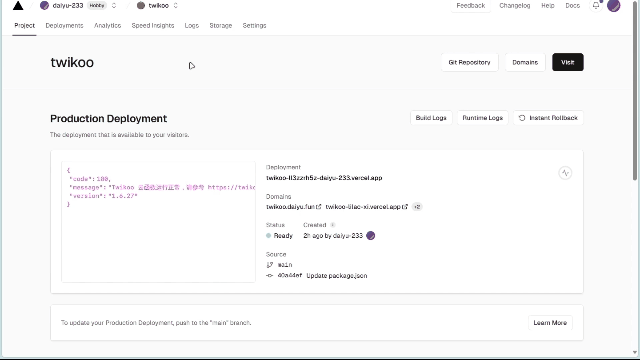Screen dimensions: 640x360
Task: Click the scrollbar down arrow
Action: pyautogui.click(x=635, y=353)
